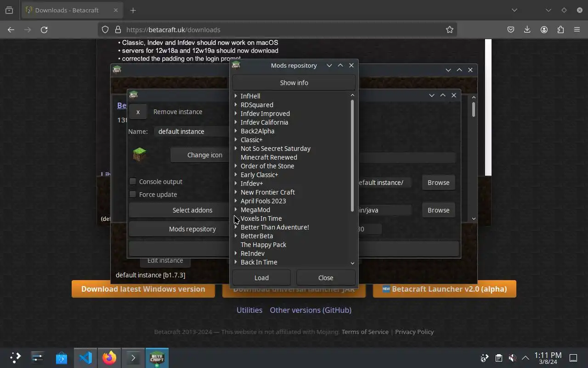Expand Not So Seecret Saturday entry
Screen dimensions: 588x368
tap(236, 149)
